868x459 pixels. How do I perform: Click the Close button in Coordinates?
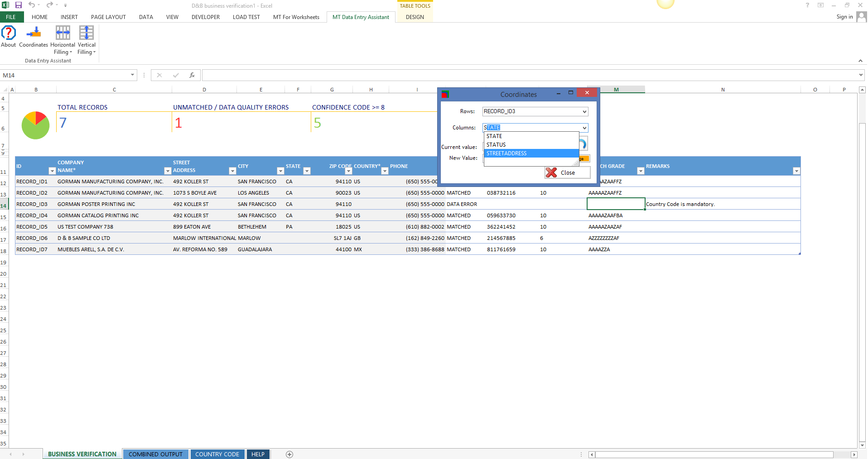pyautogui.click(x=568, y=172)
